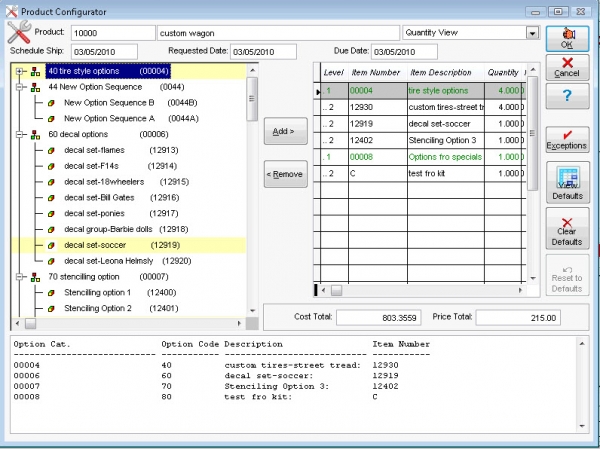Click the Level column header

click(x=334, y=73)
